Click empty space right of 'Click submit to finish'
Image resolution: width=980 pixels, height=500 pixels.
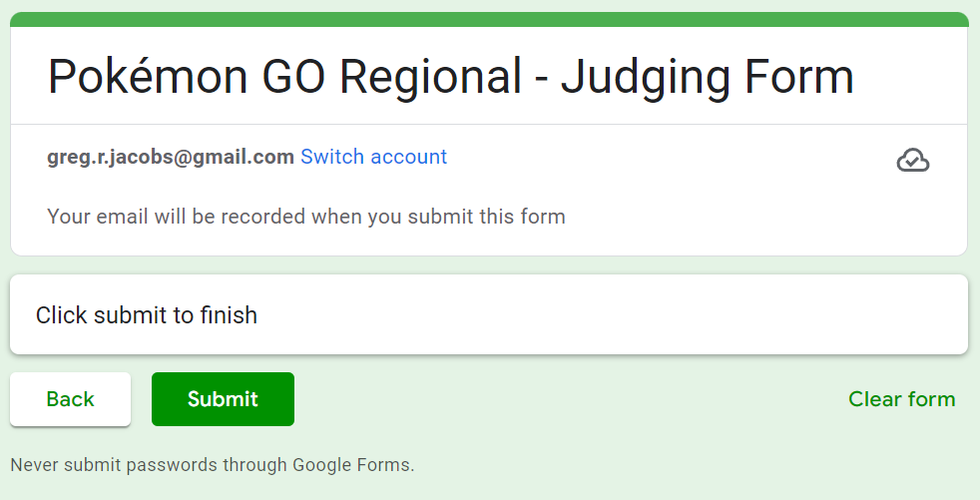tap(599, 315)
